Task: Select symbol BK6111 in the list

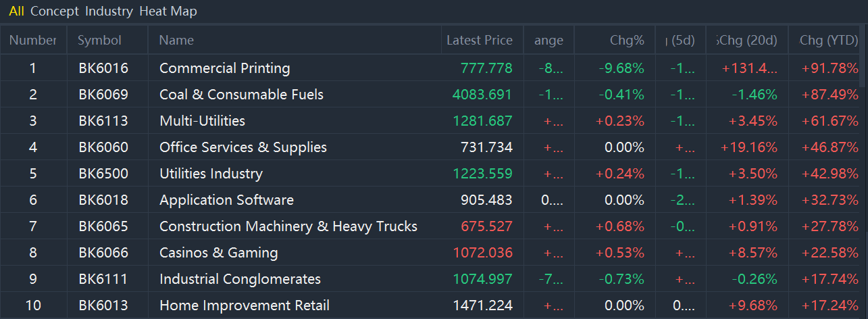Action: click(x=103, y=279)
